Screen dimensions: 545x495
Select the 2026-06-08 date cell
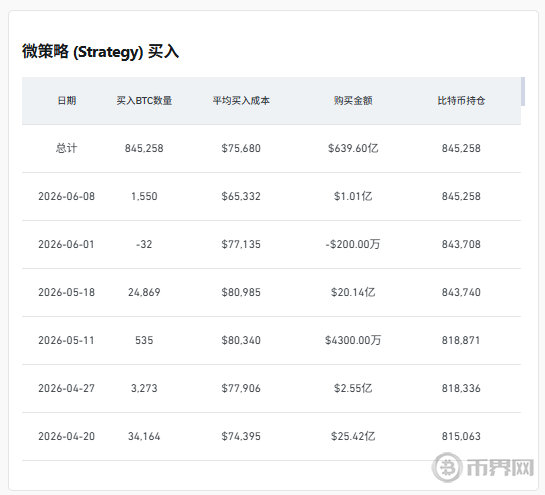click(66, 196)
